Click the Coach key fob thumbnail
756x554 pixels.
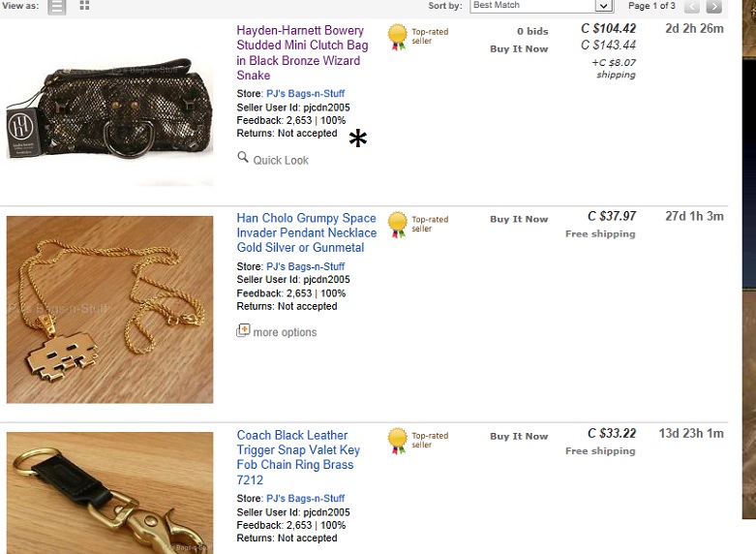click(109, 494)
